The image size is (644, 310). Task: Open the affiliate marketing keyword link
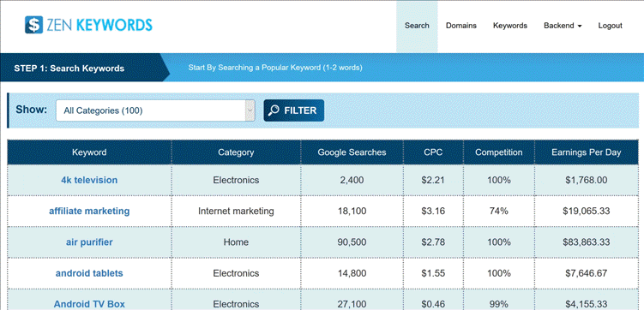(x=89, y=212)
